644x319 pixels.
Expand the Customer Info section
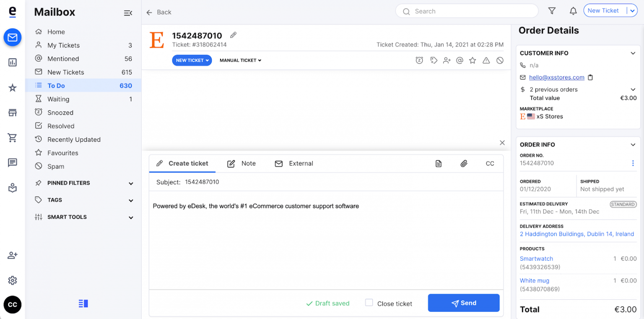point(633,53)
